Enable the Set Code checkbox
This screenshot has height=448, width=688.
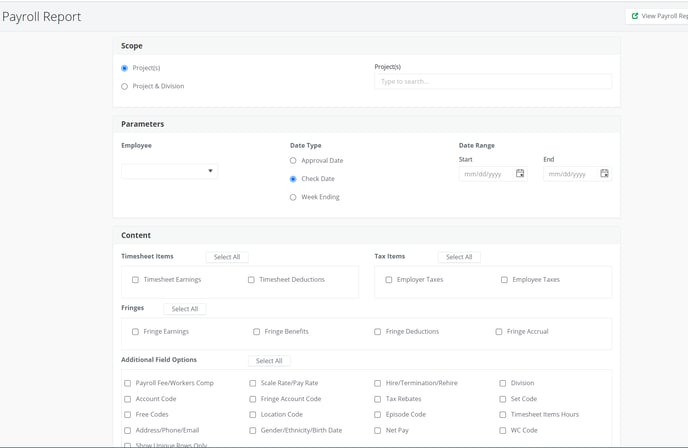(x=502, y=399)
